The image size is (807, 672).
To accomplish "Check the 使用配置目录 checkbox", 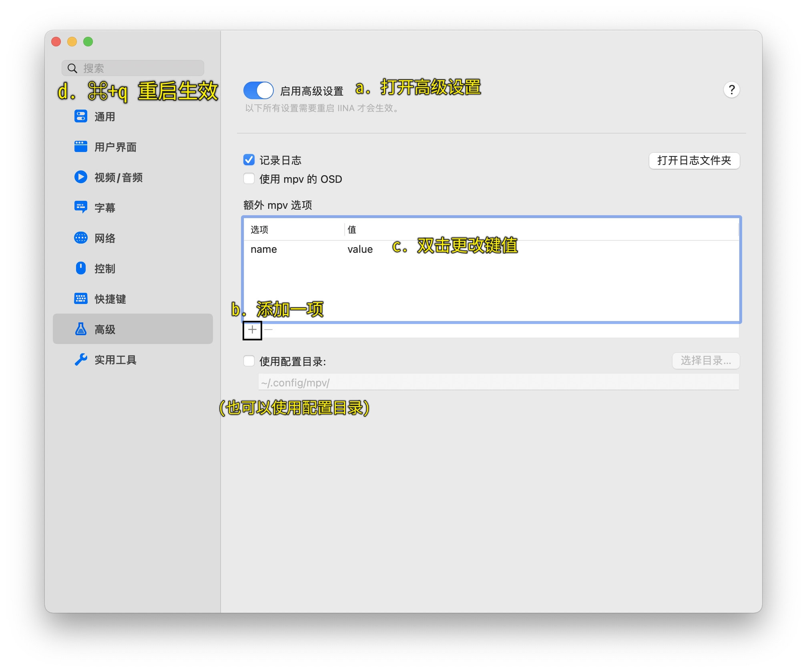I will 249,361.
